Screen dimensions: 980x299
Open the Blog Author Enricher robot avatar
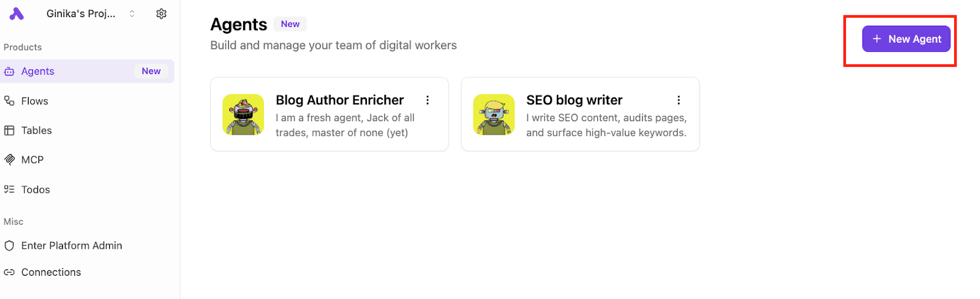click(243, 115)
